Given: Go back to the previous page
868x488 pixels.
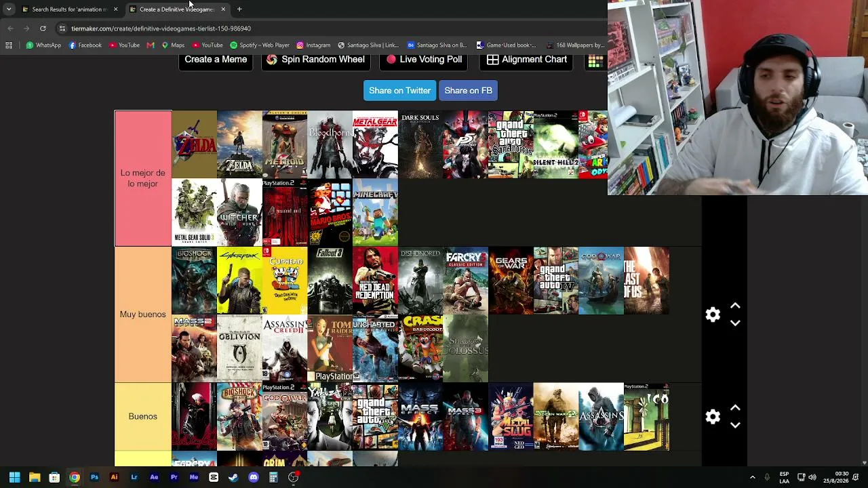Looking at the screenshot, I should [10, 28].
